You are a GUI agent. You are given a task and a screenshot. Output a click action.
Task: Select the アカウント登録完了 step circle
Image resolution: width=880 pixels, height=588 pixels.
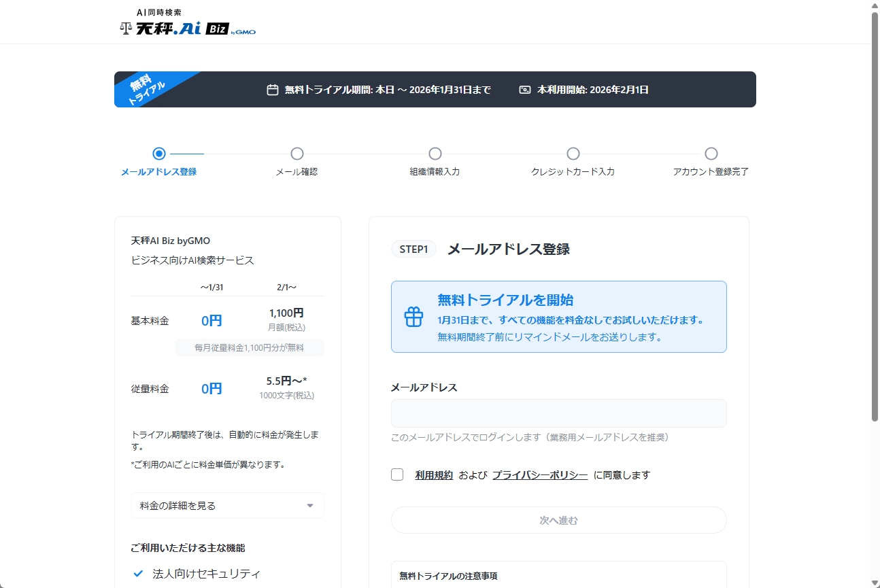[x=711, y=154]
